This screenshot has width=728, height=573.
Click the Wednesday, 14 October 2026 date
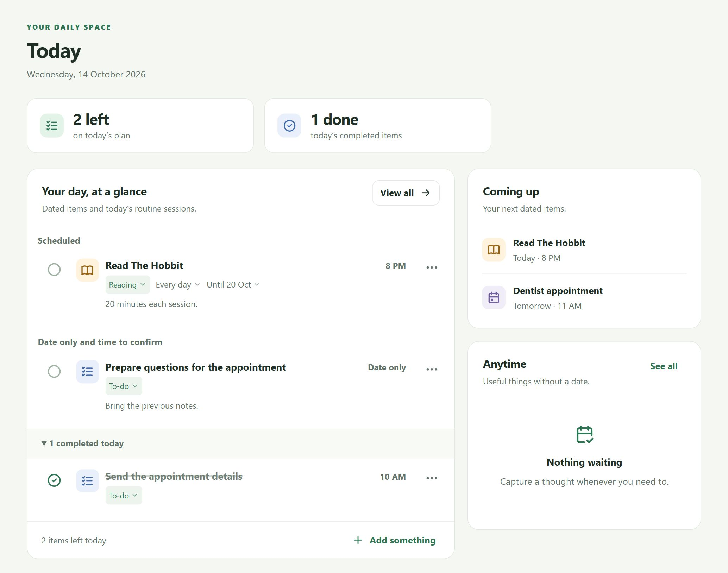[86, 74]
